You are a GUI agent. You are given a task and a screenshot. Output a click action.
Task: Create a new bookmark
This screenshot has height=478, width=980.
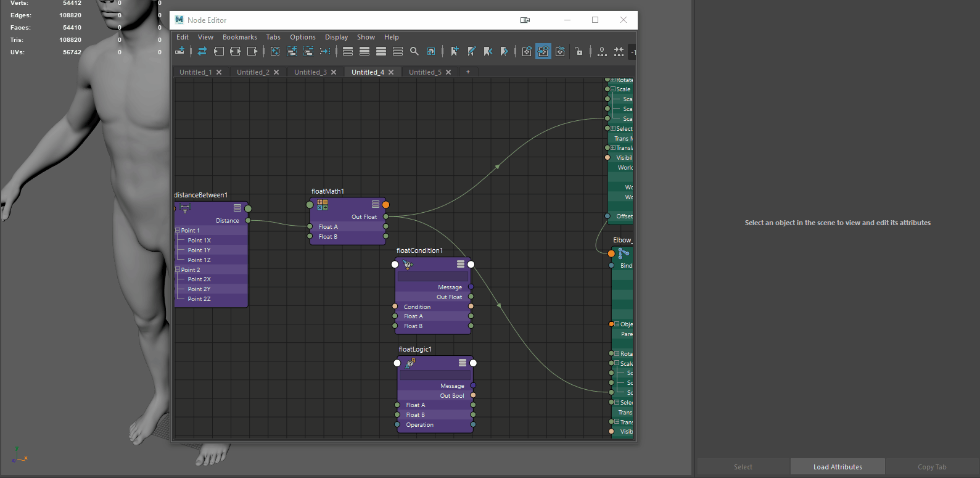click(x=455, y=51)
